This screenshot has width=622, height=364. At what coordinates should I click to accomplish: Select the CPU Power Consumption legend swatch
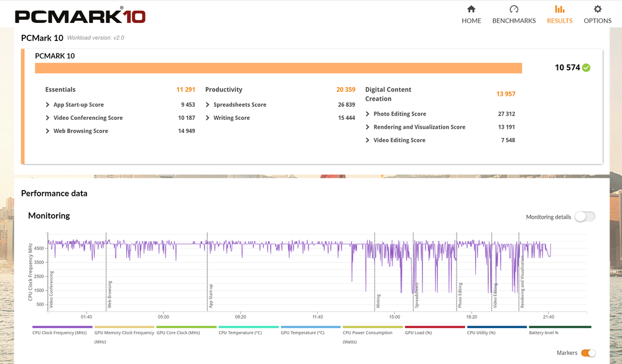pyautogui.click(x=373, y=327)
